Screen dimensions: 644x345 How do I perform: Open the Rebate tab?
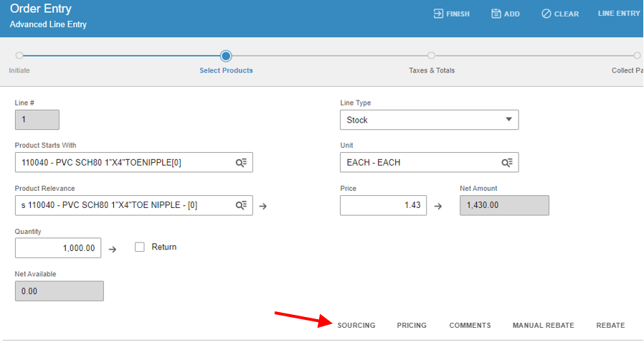610,326
